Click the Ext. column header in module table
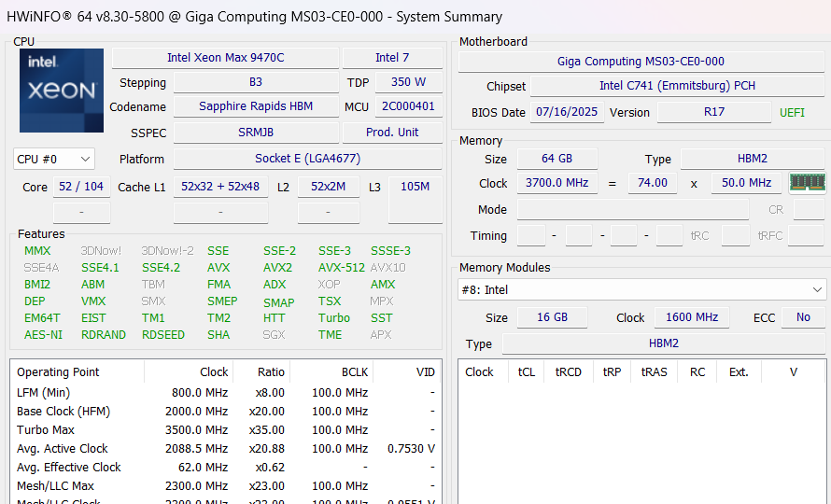This screenshot has width=831, height=504. 739,372
